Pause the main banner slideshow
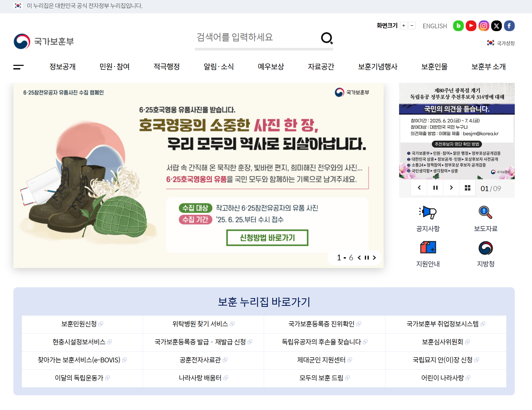 [x=367, y=257]
